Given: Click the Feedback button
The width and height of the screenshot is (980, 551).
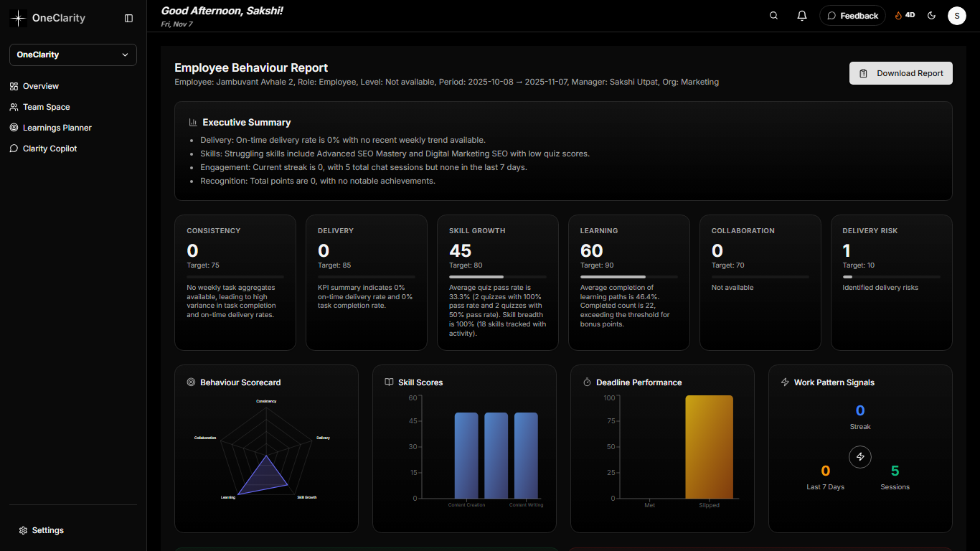Looking at the screenshot, I should 852,16.
